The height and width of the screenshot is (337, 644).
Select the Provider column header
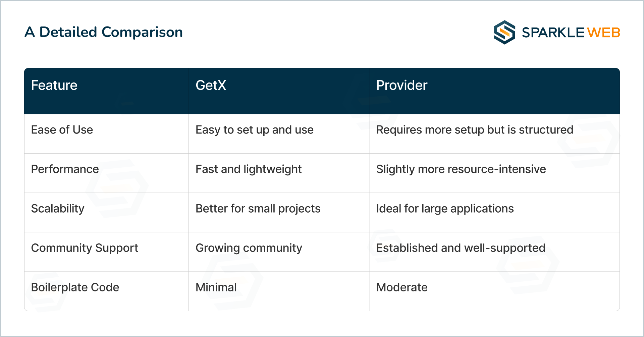(x=401, y=85)
